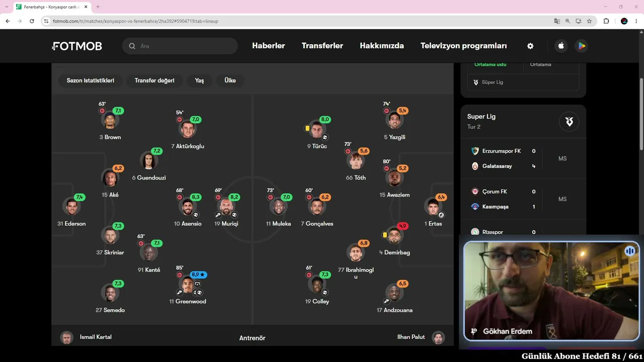The height and width of the screenshot is (362, 644).
Task: Open the tab search dropdown arrow
Action: point(6,7)
